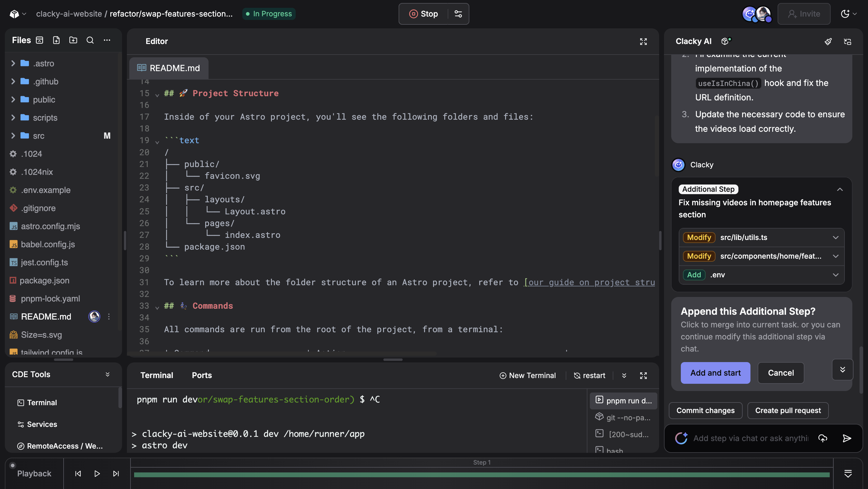
Task: Select the README.md editor tab
Action: click(x=169, y=68)
